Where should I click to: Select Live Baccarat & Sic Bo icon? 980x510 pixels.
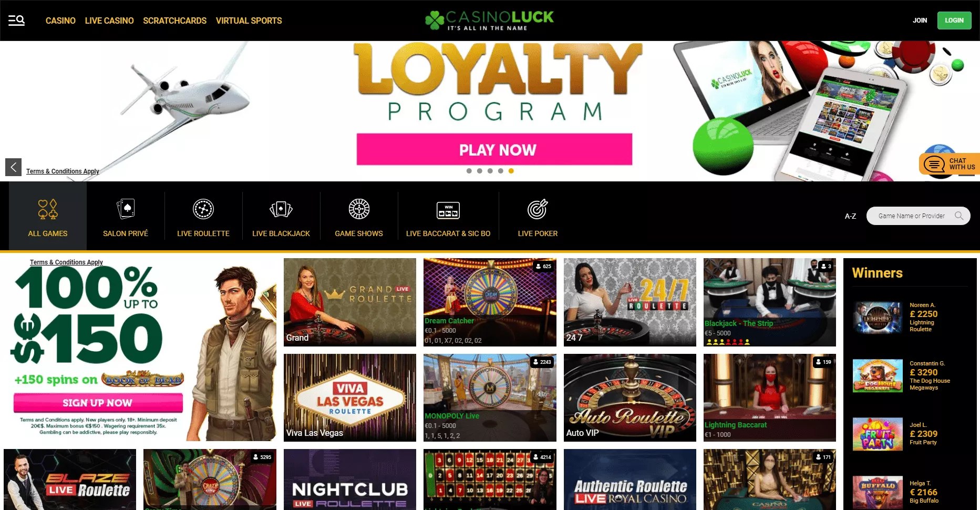[x=448, y=210]
